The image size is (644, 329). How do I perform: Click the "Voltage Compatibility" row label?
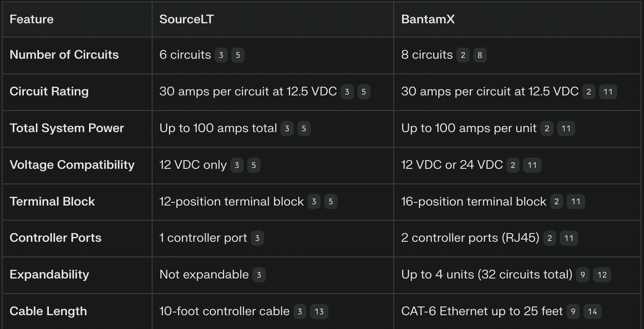point(72,165)
